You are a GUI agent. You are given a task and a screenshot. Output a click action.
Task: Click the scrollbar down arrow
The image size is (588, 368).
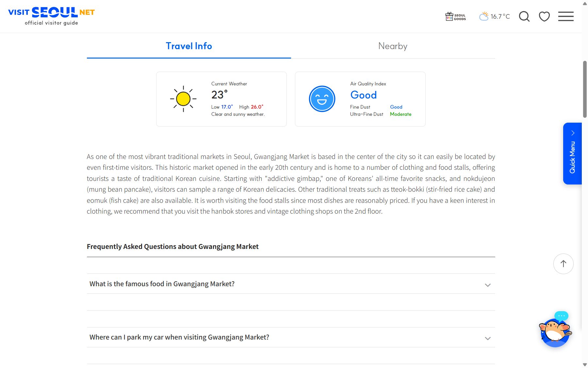[585, 365]
